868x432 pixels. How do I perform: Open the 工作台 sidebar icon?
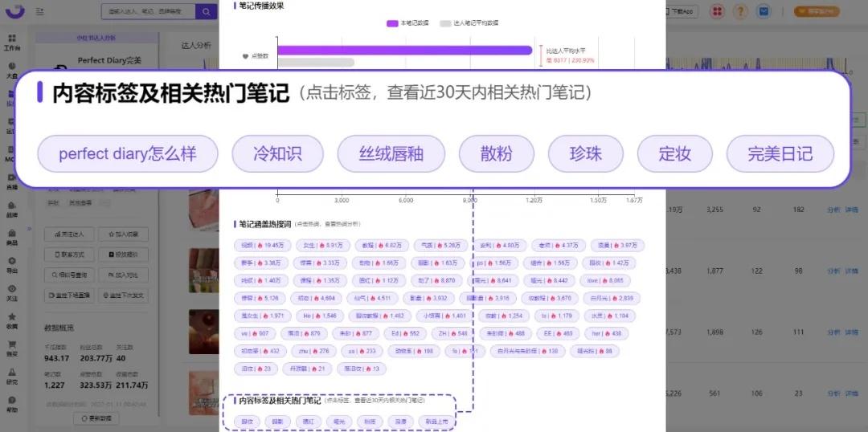point(11,42)
